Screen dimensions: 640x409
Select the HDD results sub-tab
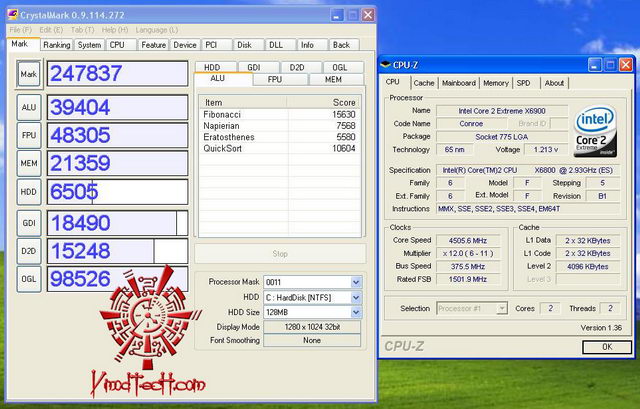coord(216,67)
